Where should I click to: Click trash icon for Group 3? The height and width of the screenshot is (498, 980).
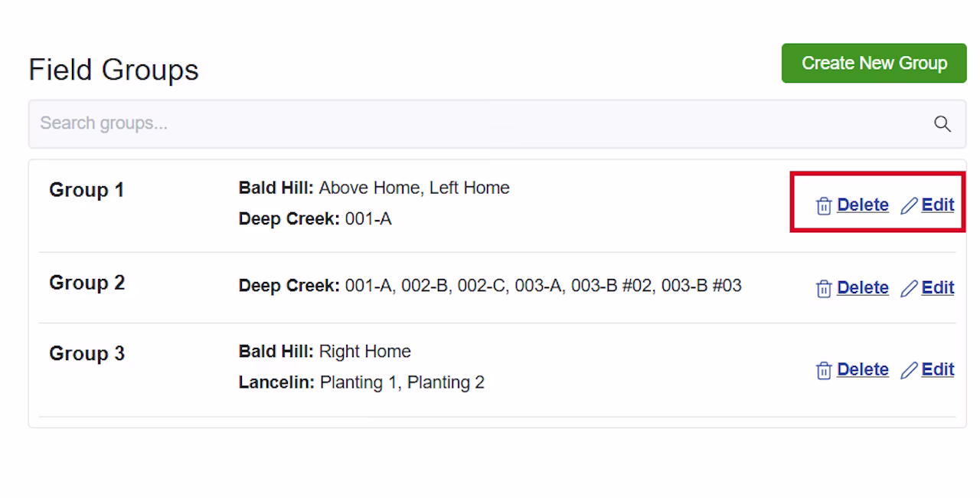pyautogui.click(x=824, y=371)
